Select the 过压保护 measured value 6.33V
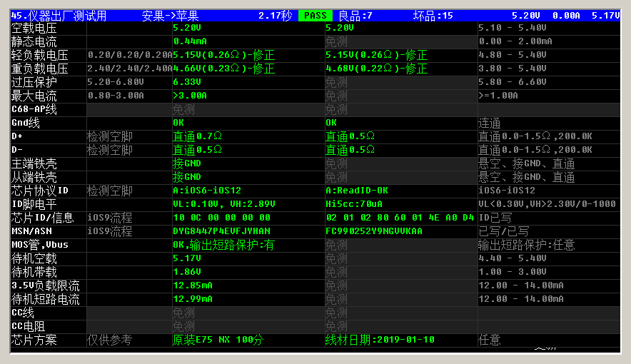Viewport: 631px width, 364px height. (x=187, y=82)
